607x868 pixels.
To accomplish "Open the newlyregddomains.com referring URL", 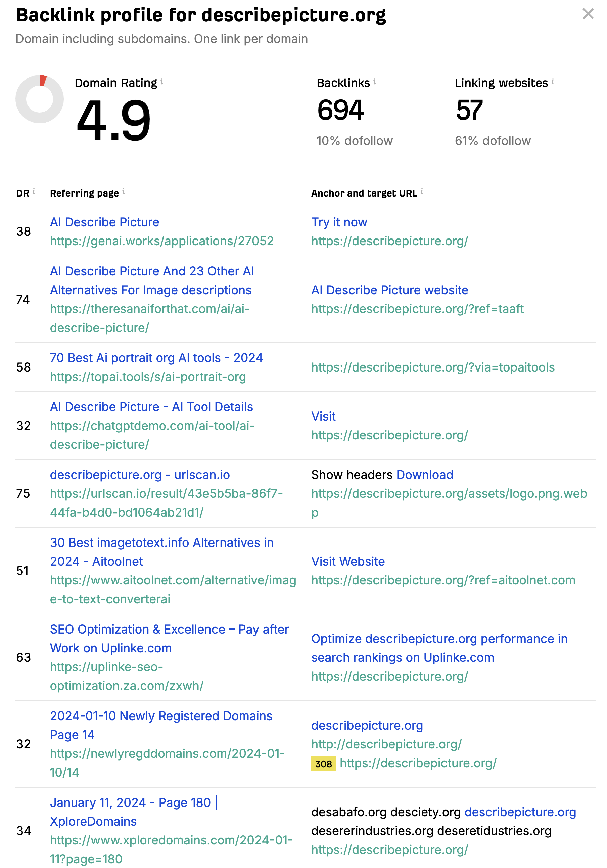I will (x=167, y=763).
